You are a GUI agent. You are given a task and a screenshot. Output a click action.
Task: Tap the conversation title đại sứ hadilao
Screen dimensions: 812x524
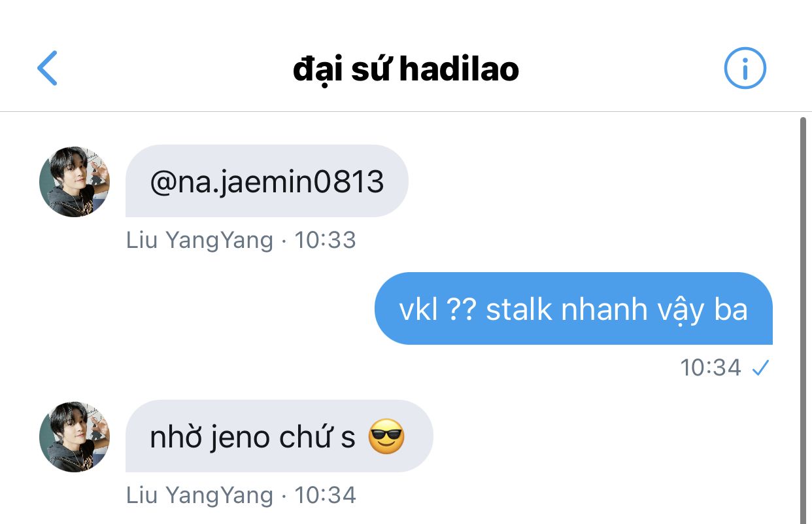406,69
